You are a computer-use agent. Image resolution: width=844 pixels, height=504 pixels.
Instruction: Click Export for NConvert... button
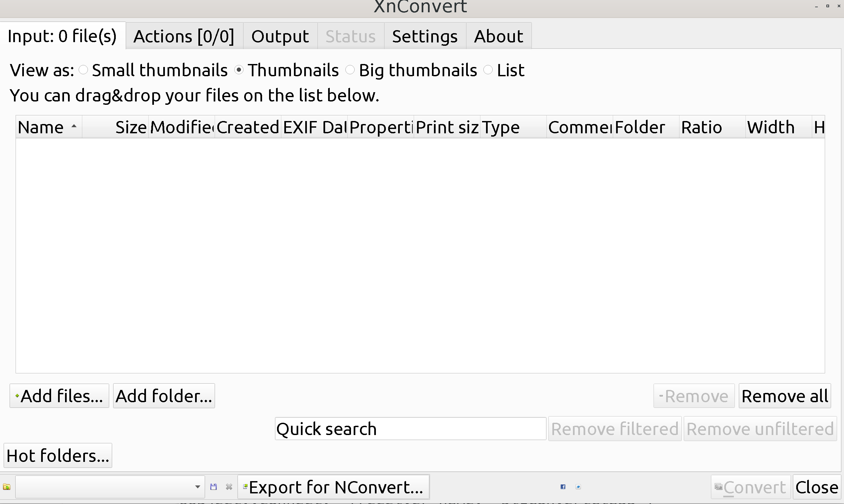click(333, 487)
